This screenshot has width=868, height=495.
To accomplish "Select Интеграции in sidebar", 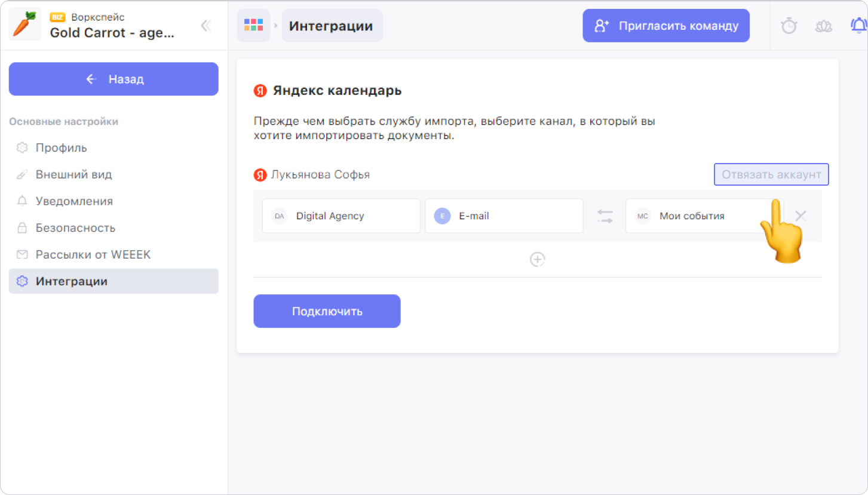I will (114, 281).
